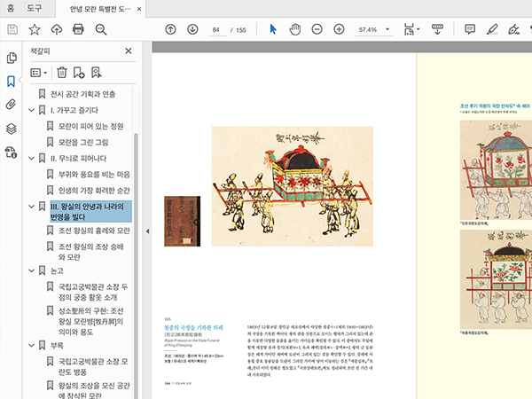The height and width of the screenshot is (399, 532).
Task: Switch to the 도구 tab
Action: pyautogui.click(x=35, y=8)
